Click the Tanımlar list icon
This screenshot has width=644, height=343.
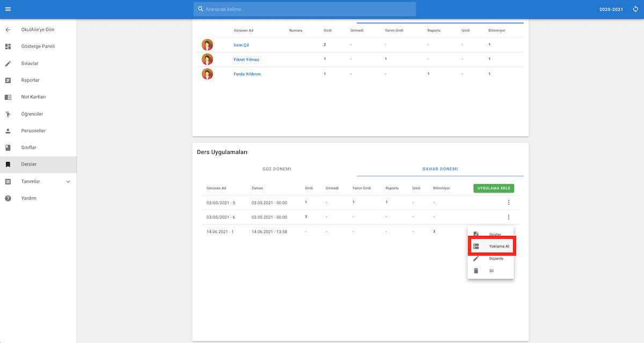point(8,182)
